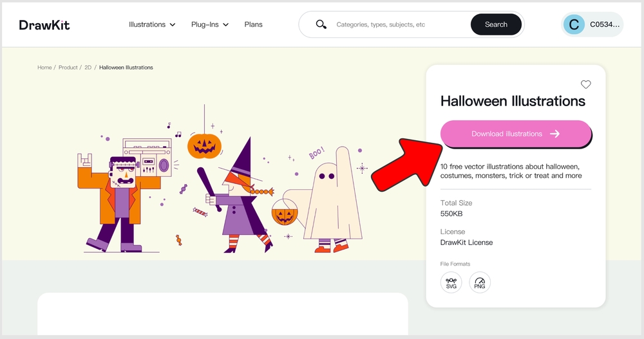The height and width of the screenshot is (339, 644).
Task: Click the magnifying glass search icon
Action: coord(321,24)
